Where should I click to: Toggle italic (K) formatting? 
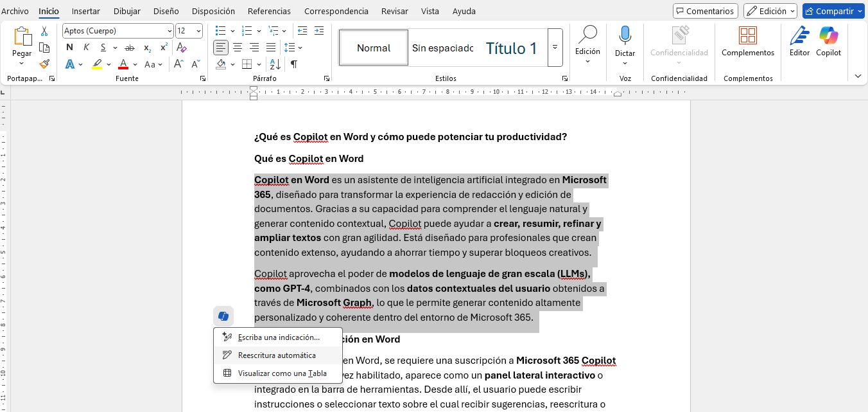pyautogui.click(x=87, y=48)
